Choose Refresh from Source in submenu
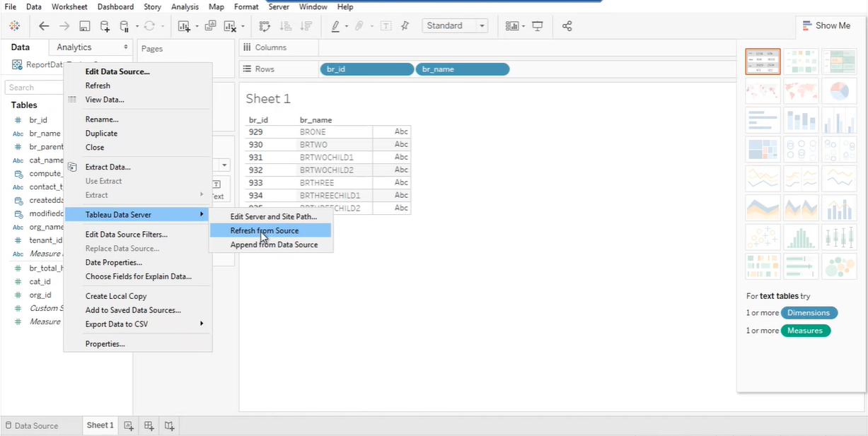Screen dimensions: 868x436 (x=270, y=230)
